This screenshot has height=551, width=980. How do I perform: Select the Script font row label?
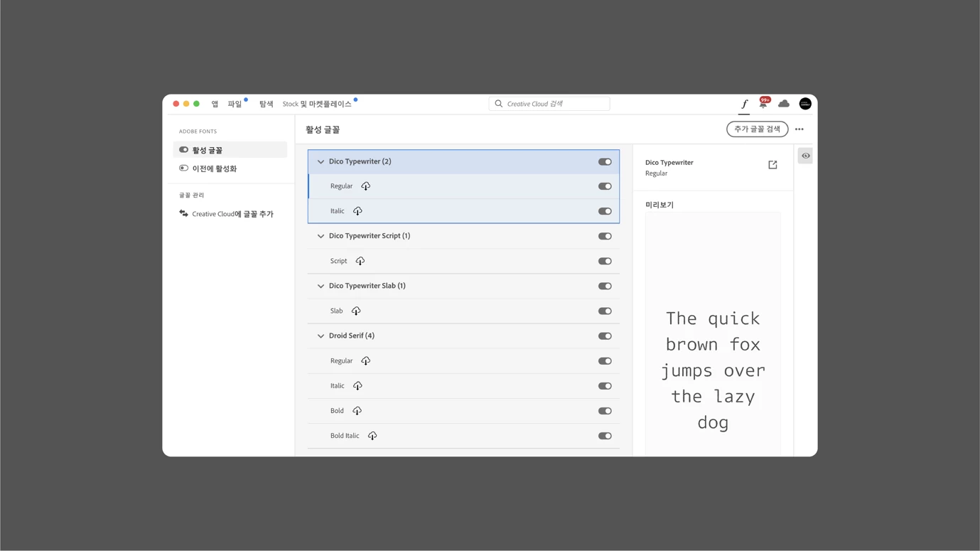point(338,261)
